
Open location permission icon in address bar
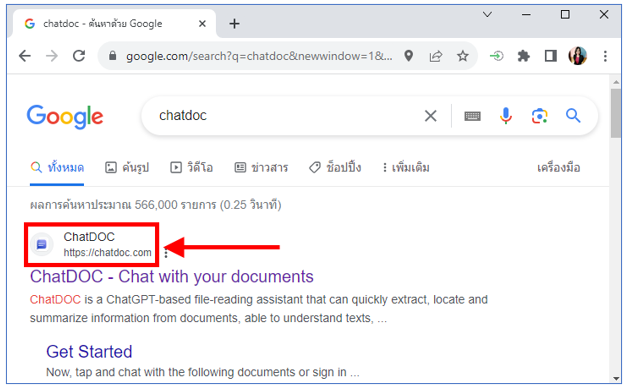(x=408, y=56)
